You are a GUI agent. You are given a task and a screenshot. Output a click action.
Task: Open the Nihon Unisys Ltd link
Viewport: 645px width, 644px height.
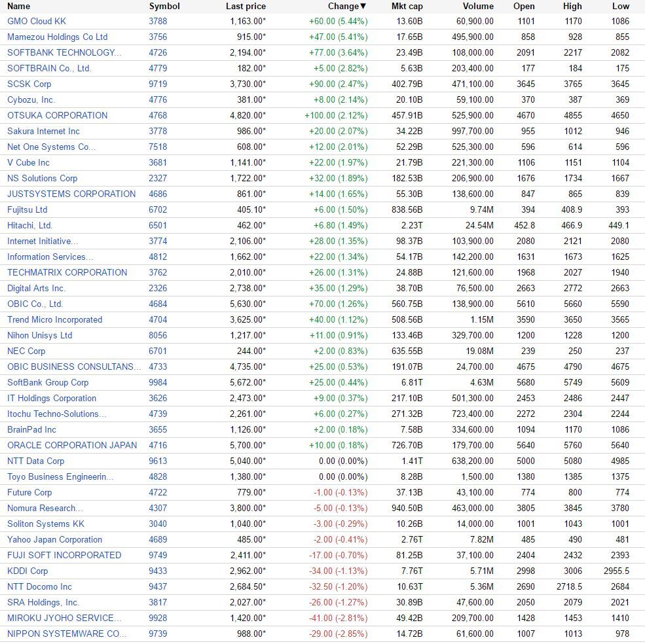click(x=39, y=335)
